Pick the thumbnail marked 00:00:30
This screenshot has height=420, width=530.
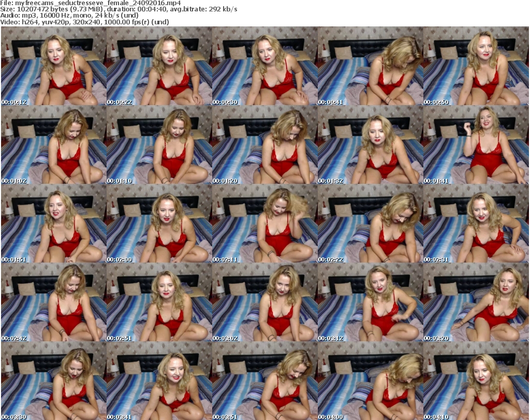tap(264, 66)
